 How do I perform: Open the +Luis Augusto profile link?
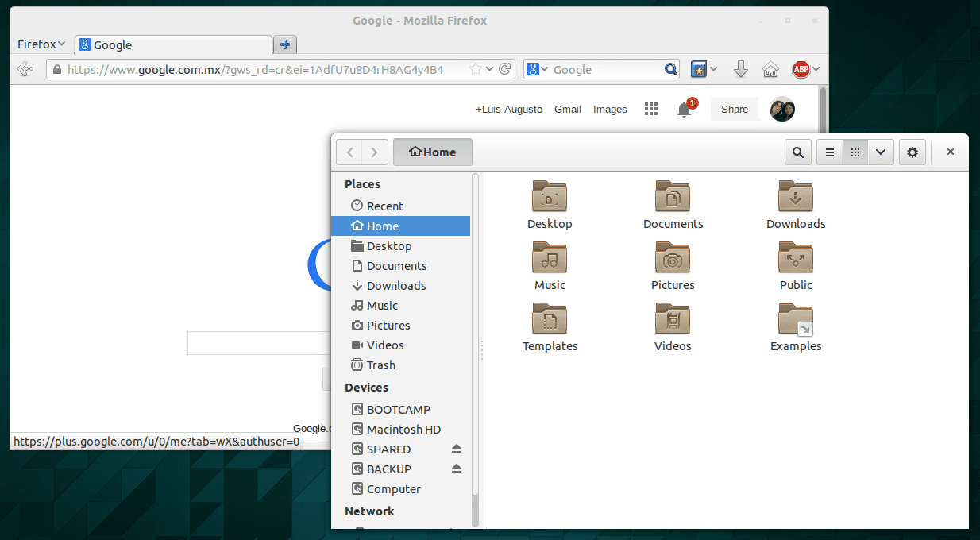click(x=509, y=110)
